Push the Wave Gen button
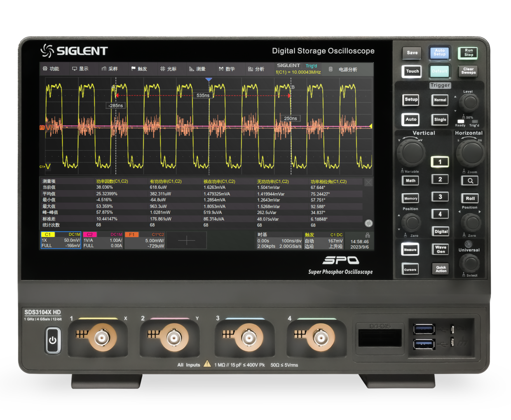The height and width of the screenshot is (420, 511). click(x=441, y=250)
